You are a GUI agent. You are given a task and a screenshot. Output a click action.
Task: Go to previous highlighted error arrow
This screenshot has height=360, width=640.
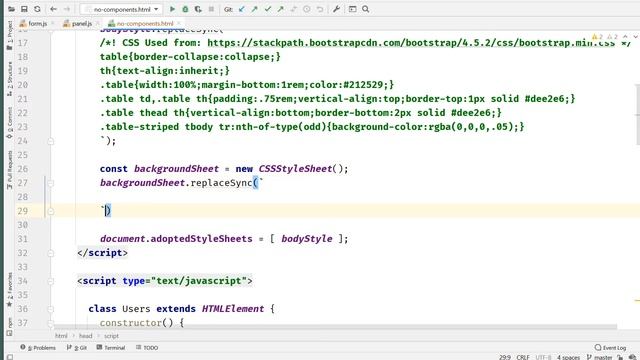tap(625, 37)
